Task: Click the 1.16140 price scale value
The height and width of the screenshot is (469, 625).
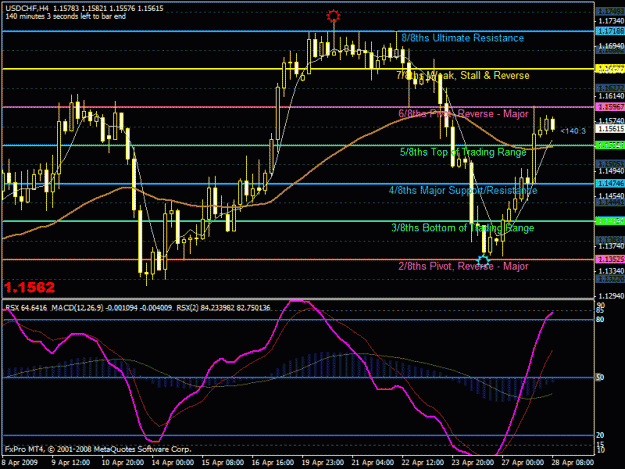Action: pos(611,96)
